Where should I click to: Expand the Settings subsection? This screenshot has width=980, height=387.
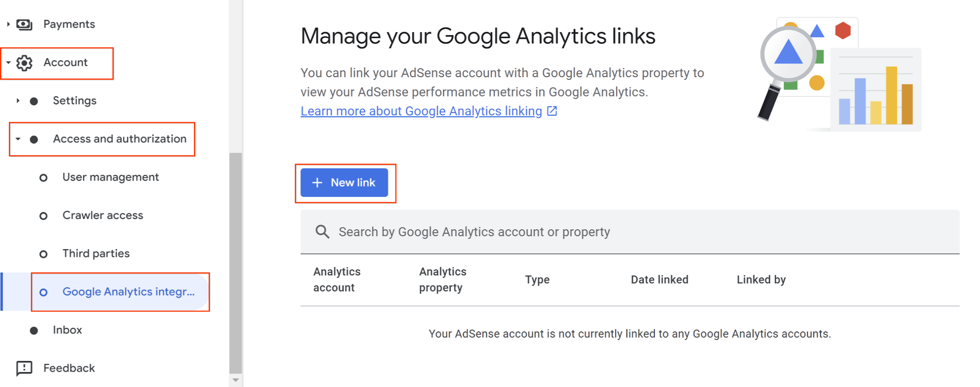(x=18, y=101)
